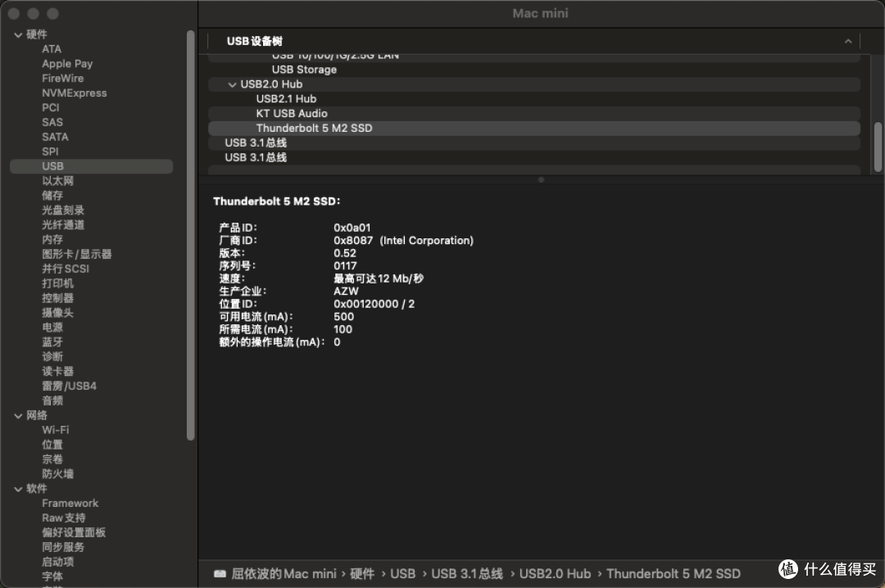Viewport: 885px width, 588px height.
Task: Select SPI in the sidebar
Action: (x=50, y=152)
